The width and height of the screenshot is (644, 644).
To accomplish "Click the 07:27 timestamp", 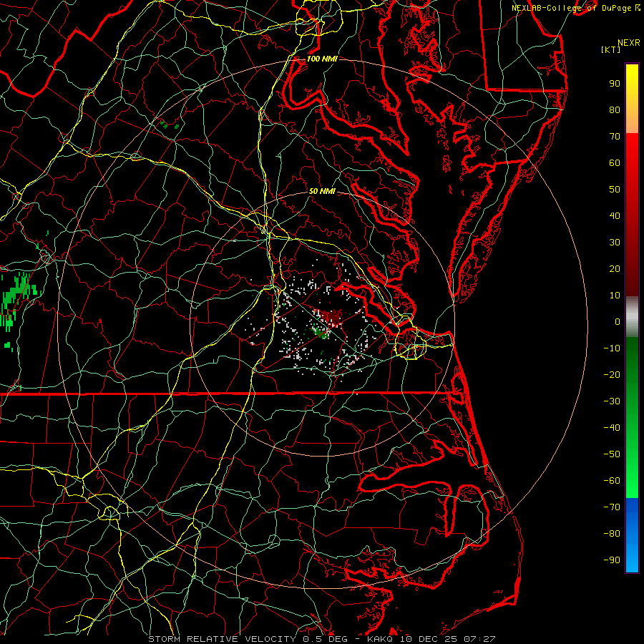I will (479, 639).
